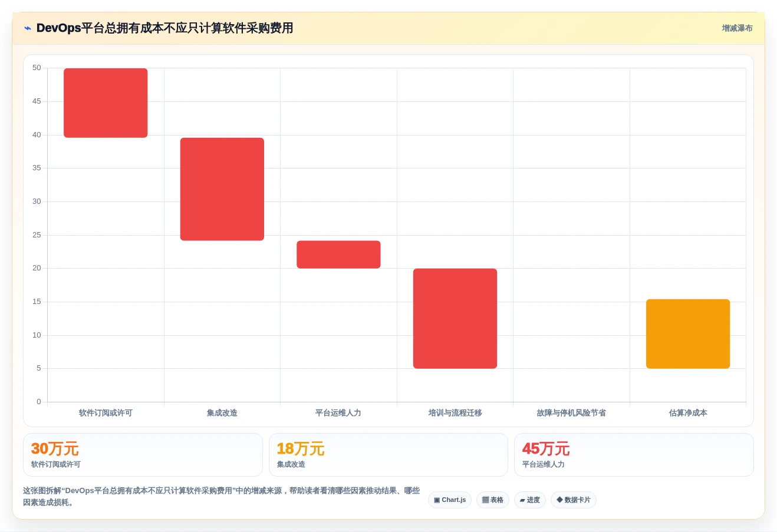The height and width of the screenshot is (532, 777).
Task: Click the red 培训与流程迁移 waterfall bar
Action: 455,319
